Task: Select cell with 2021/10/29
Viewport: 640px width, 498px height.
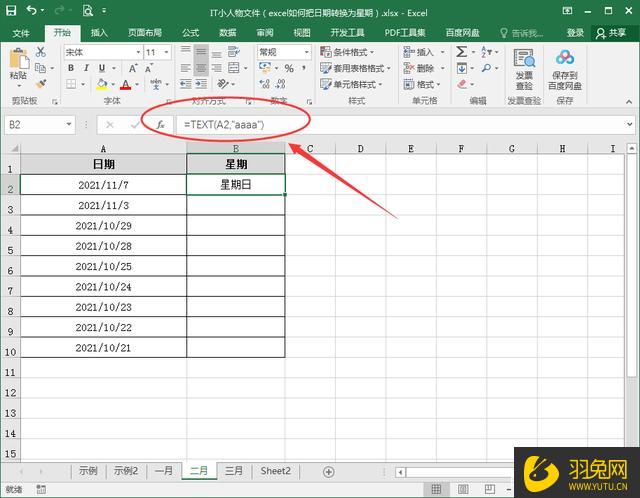Action: coord(103,226)
